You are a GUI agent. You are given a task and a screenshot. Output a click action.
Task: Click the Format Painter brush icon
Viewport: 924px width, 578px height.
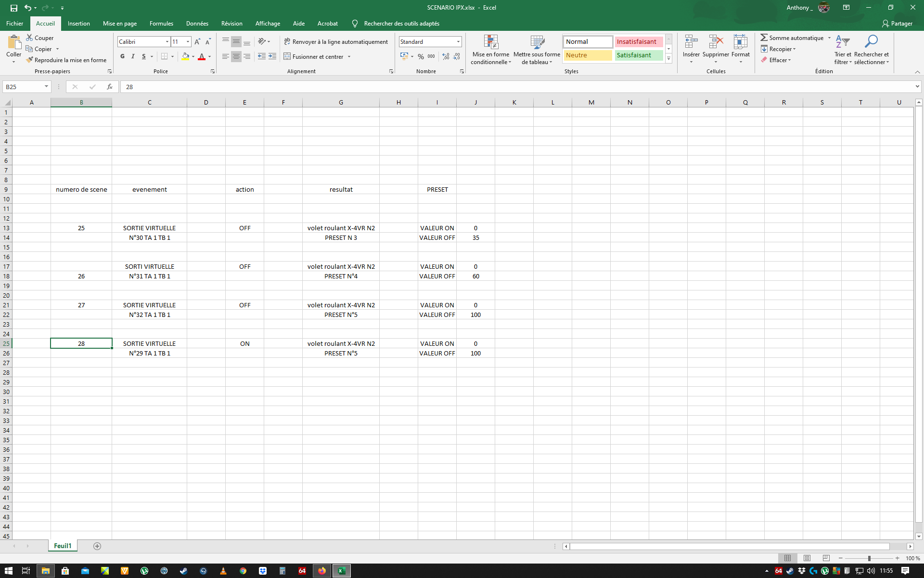pyautogui.click(x=30, y=60)
